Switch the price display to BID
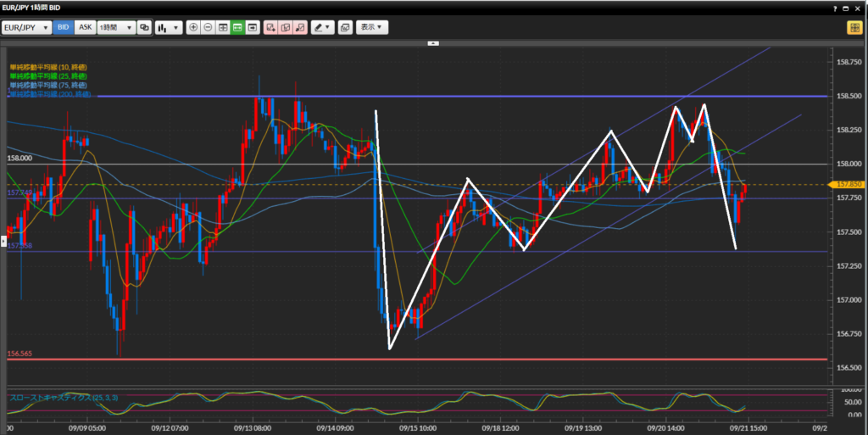The width and height of the screenshot is (868, 435). point(64,27)
